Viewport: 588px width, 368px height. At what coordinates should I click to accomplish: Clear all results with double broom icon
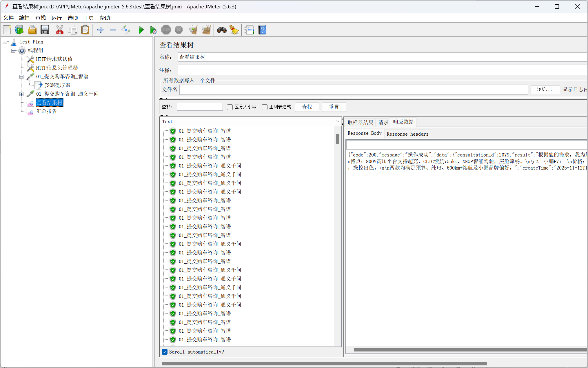click(x=206, y=30)
